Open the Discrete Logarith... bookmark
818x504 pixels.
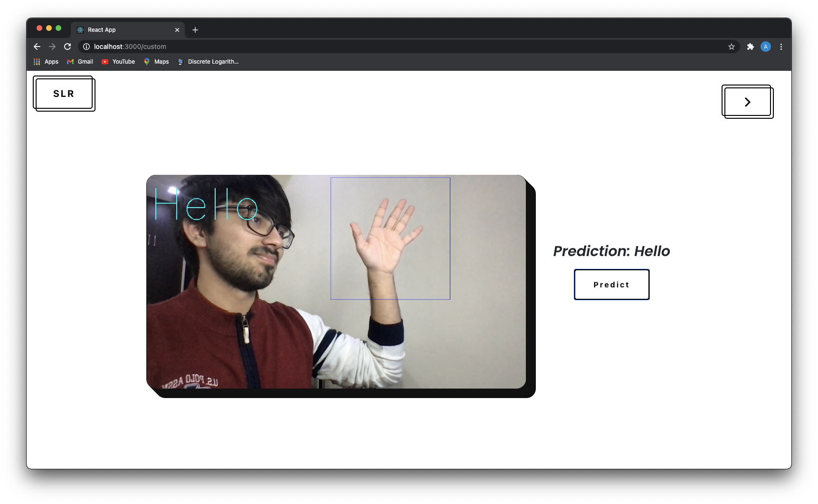pyautogui.click(x=208, y=62)
